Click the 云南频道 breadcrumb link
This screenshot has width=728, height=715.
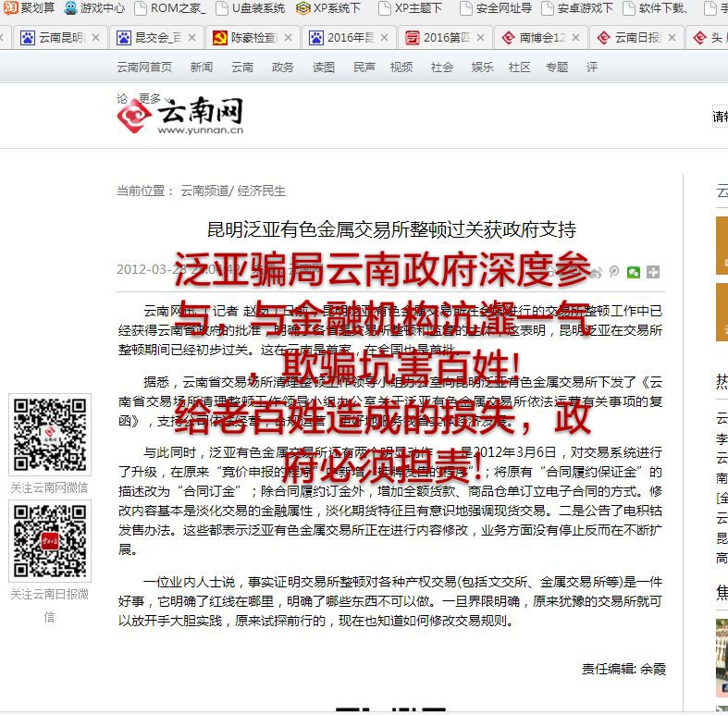[x=204, y=191]
